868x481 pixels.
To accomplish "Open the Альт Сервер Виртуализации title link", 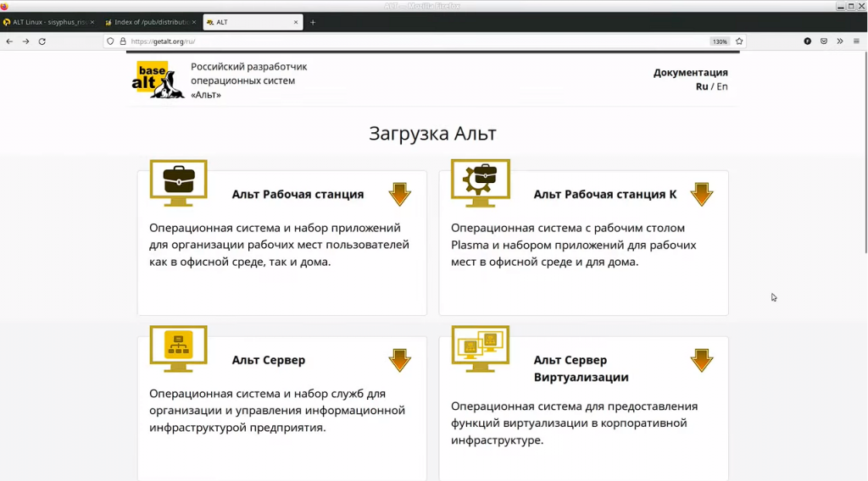I will (581, 368).
